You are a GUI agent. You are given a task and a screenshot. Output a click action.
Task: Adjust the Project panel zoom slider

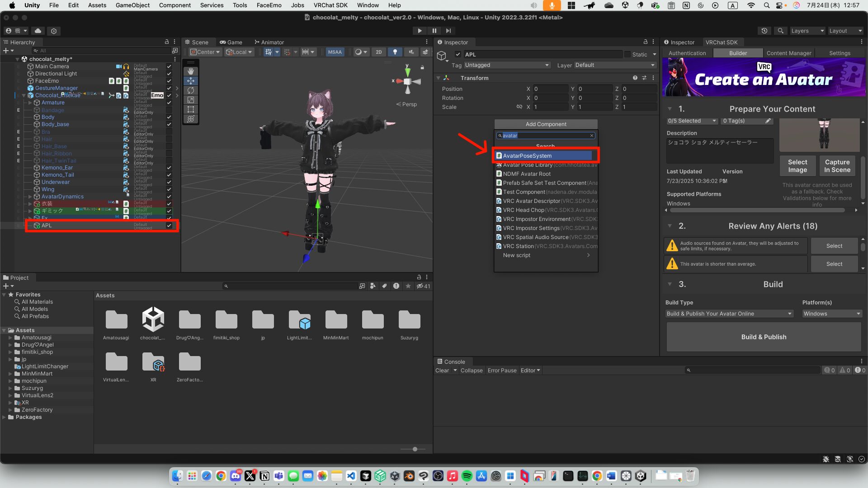(x=414, y=449)
